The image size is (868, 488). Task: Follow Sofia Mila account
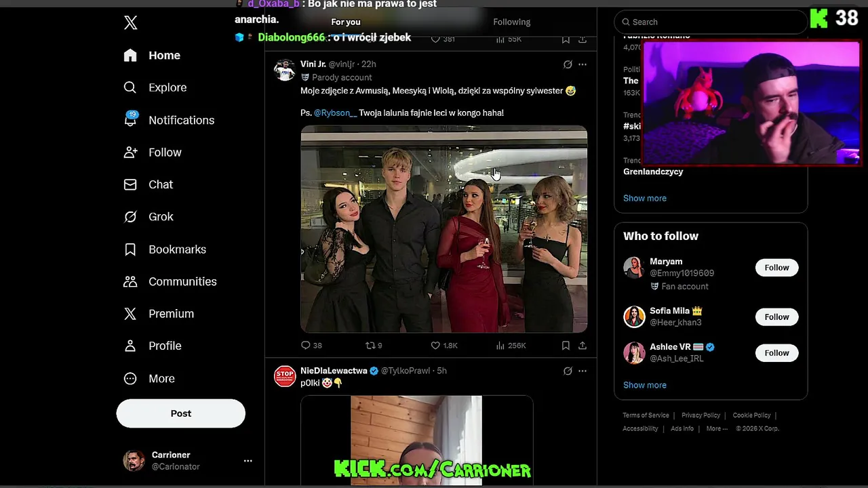click(776, 317)
